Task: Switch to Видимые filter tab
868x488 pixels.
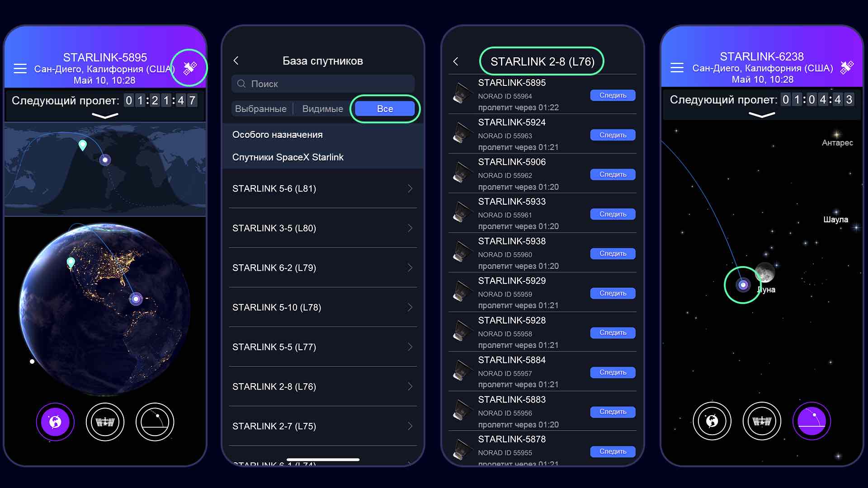Action: pyautogui.click(x=322, y=109)
